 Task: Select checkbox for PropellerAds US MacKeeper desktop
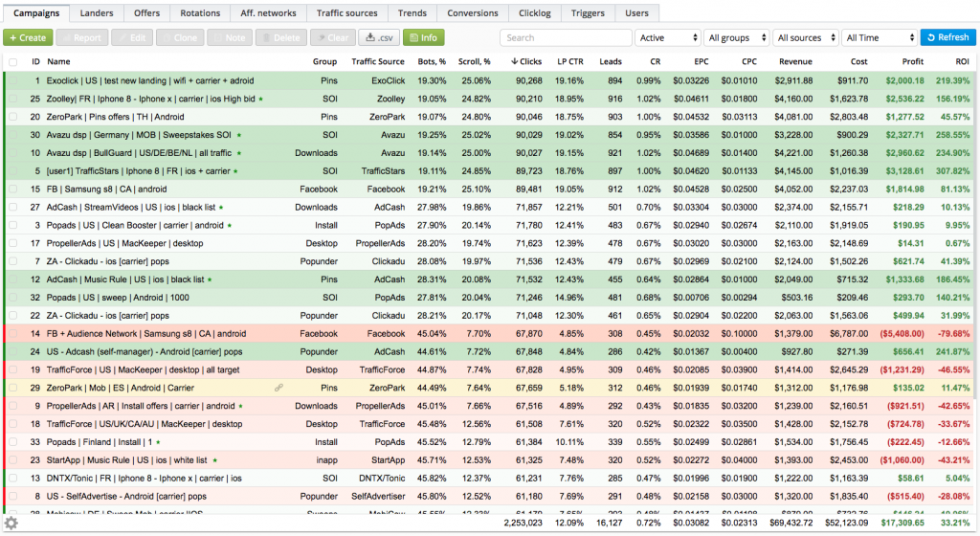[x=13, y=244]
